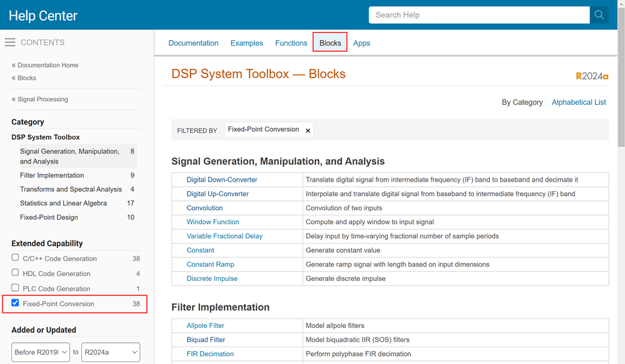This screenshot has width=625, height=364.
Task: Switch to the Apps tab
Action: point(361,43)
